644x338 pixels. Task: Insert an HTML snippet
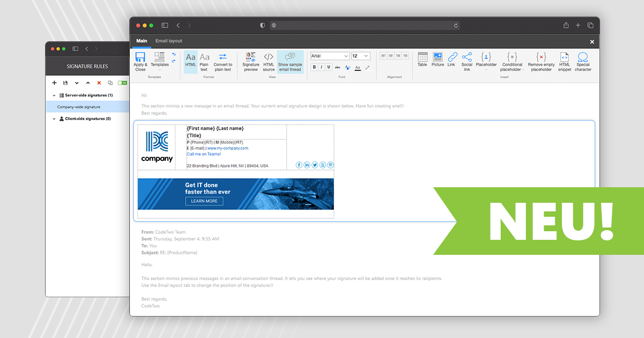point(565,61)
